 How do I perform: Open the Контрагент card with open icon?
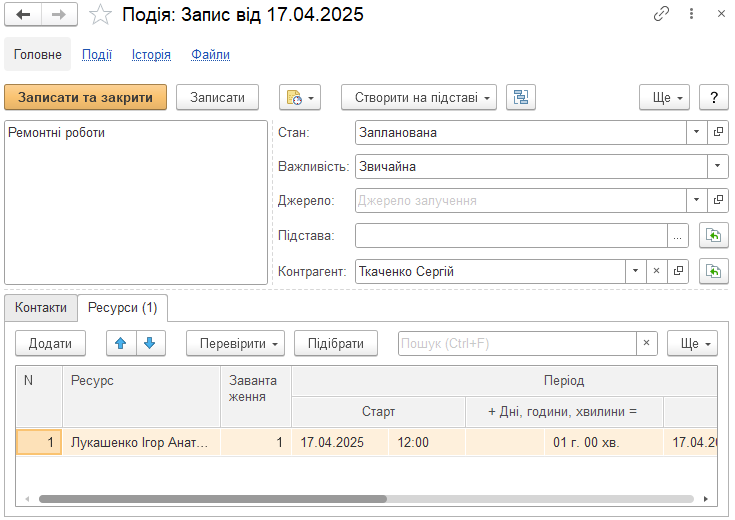click(x=678, y=271)
